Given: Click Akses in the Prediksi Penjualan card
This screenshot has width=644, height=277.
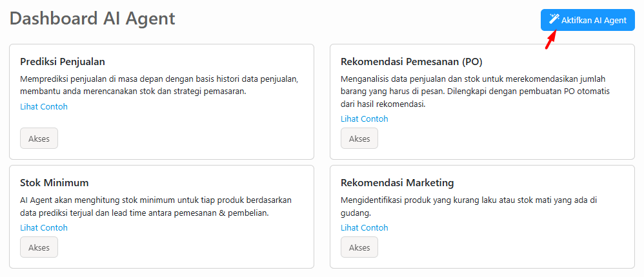Looking at the screenshot, I should (39, 138).
